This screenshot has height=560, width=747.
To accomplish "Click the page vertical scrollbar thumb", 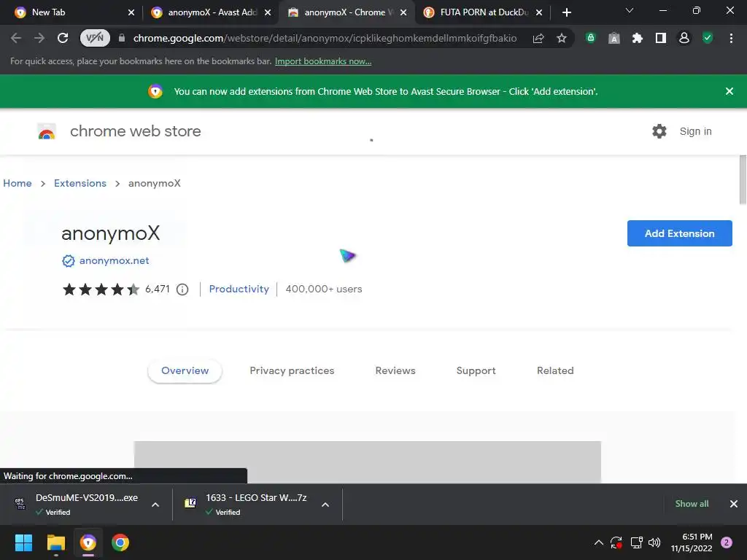I will (x=743, y=180).
